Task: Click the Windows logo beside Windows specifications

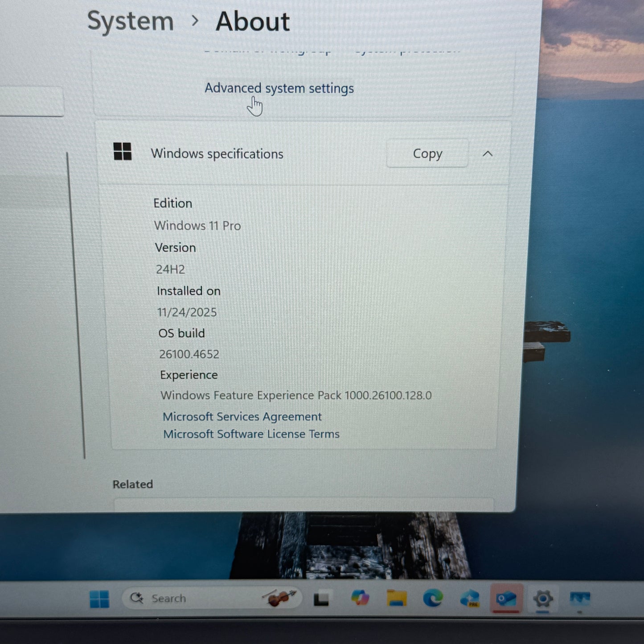Action: click(122, 152)
